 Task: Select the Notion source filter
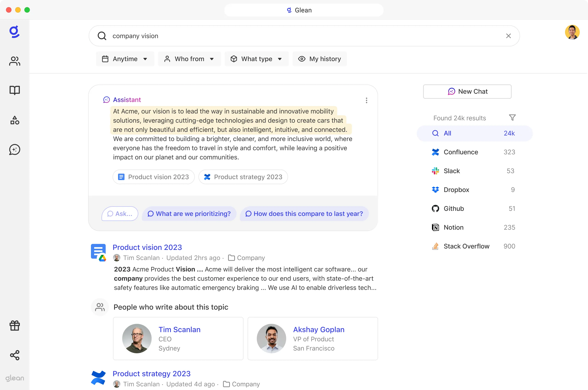[454, 227]
